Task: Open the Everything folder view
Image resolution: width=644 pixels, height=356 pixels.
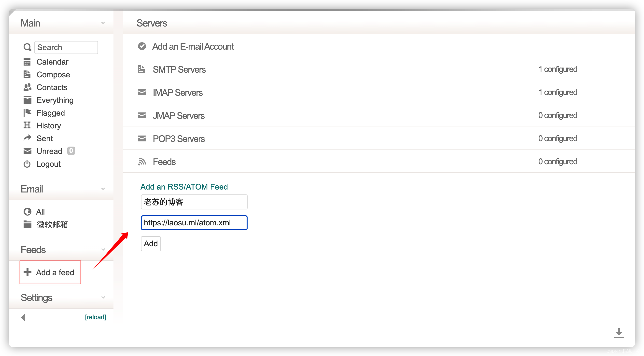Action: (x=55, y=100)
